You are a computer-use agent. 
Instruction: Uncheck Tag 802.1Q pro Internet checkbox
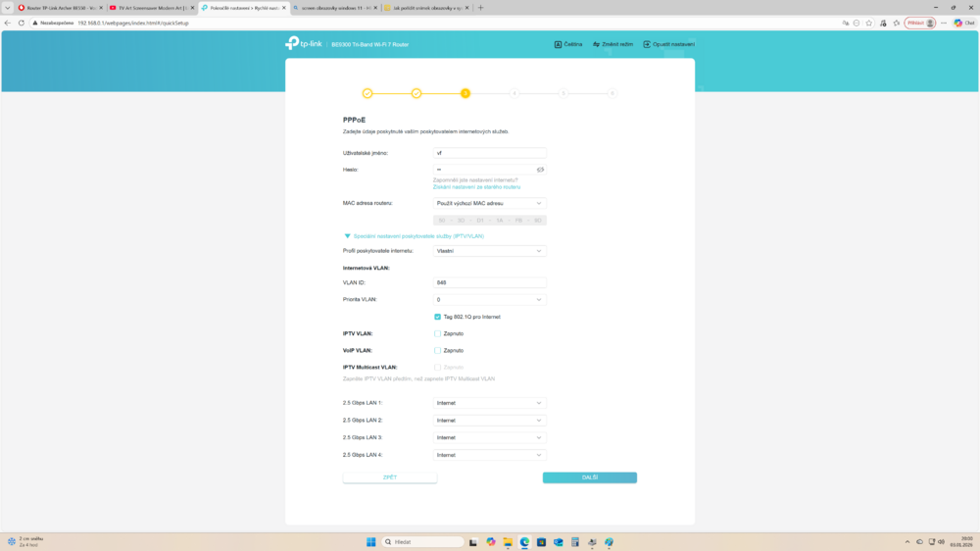coord(438,317)
